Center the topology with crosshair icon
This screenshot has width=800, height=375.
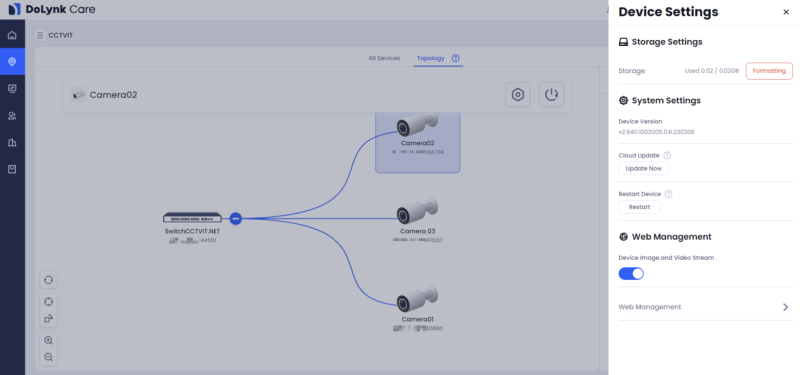[48, 302]
